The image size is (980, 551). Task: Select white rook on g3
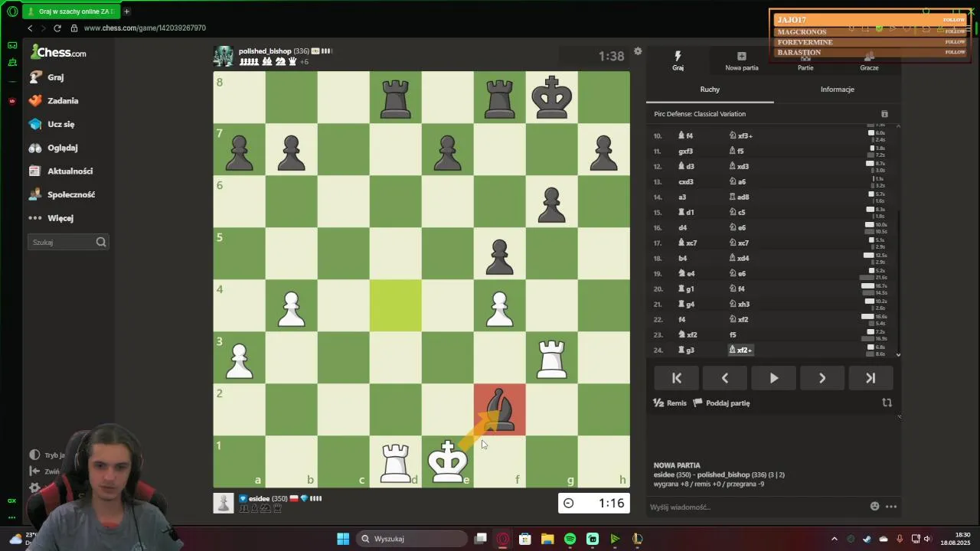[x=551, y=357]
